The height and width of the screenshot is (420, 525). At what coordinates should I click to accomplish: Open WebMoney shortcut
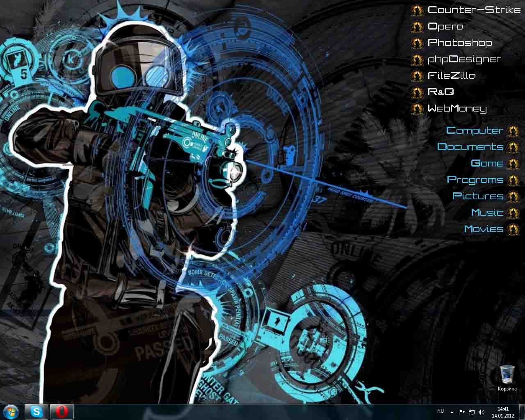click(457, 109)
